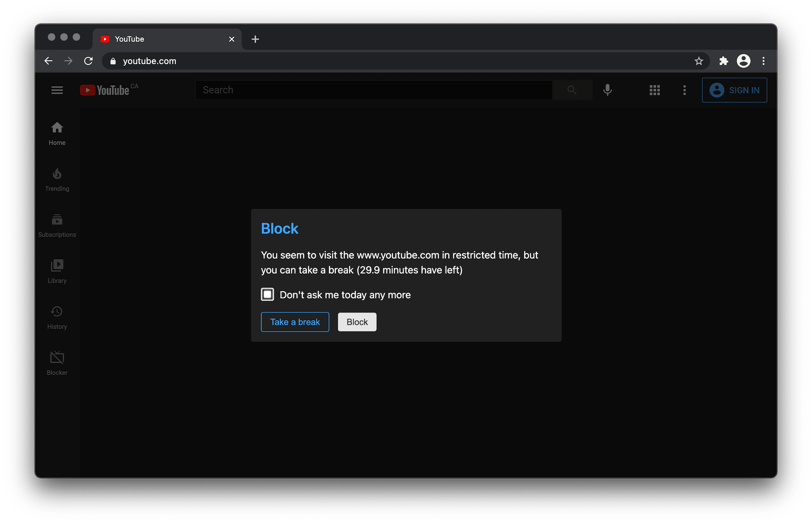
Task: Open Chrome's three-dot menu
Action: click(x=763, y=61)
